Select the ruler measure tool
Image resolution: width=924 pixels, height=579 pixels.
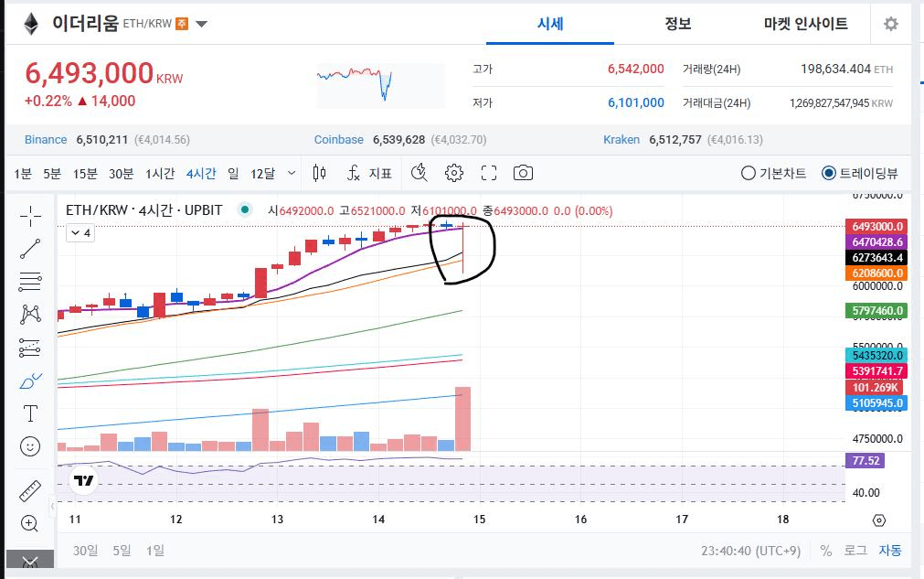coord(30,490)
